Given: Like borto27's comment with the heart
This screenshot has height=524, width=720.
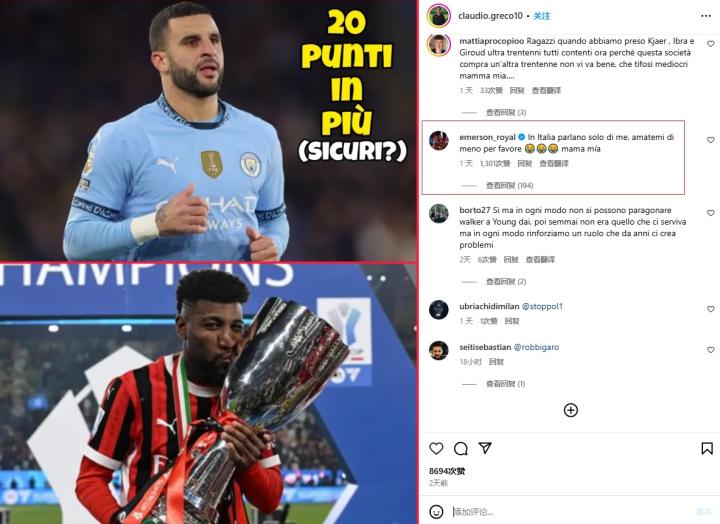Looking at the screenshot, I should click(711, 213).
